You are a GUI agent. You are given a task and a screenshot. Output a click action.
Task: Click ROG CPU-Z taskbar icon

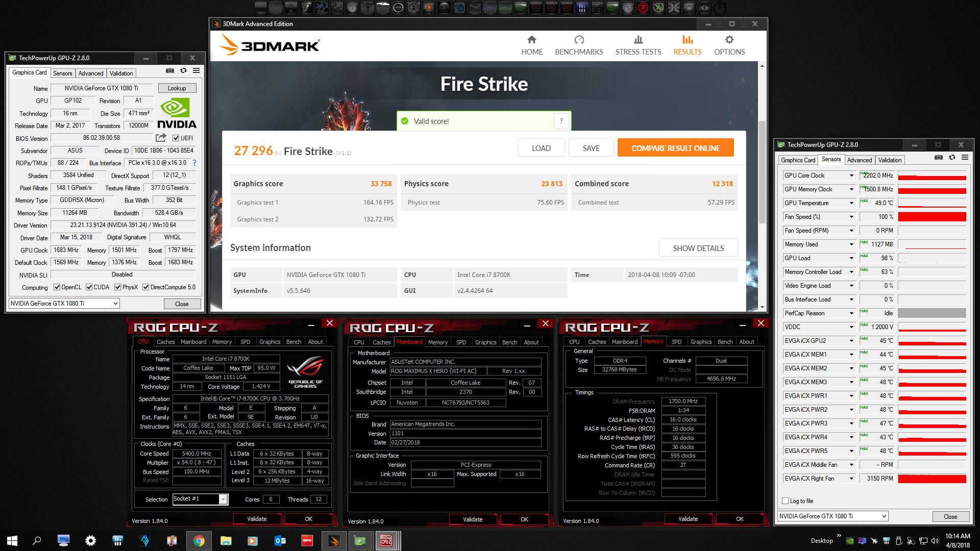click(x=386, y=540)
